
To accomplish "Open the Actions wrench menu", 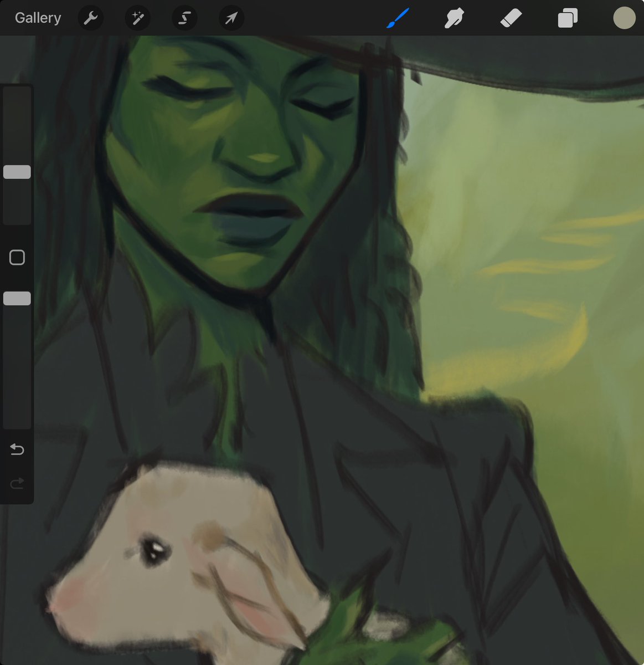I will 90,18.
